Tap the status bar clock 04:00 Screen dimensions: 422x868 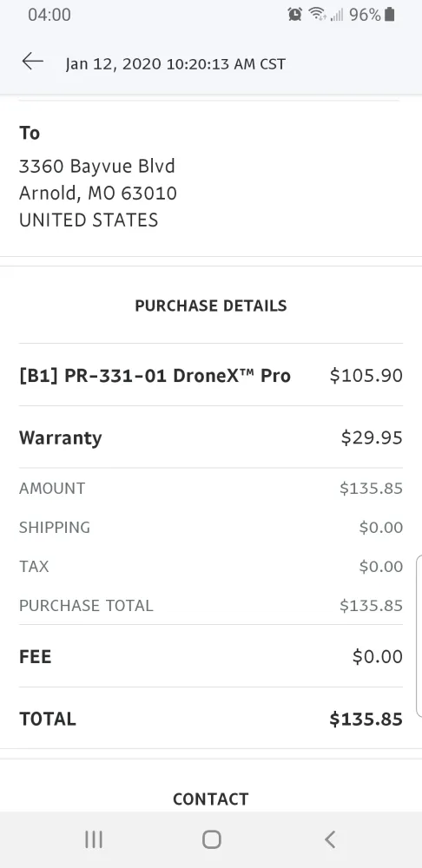(x=49, y=15)
